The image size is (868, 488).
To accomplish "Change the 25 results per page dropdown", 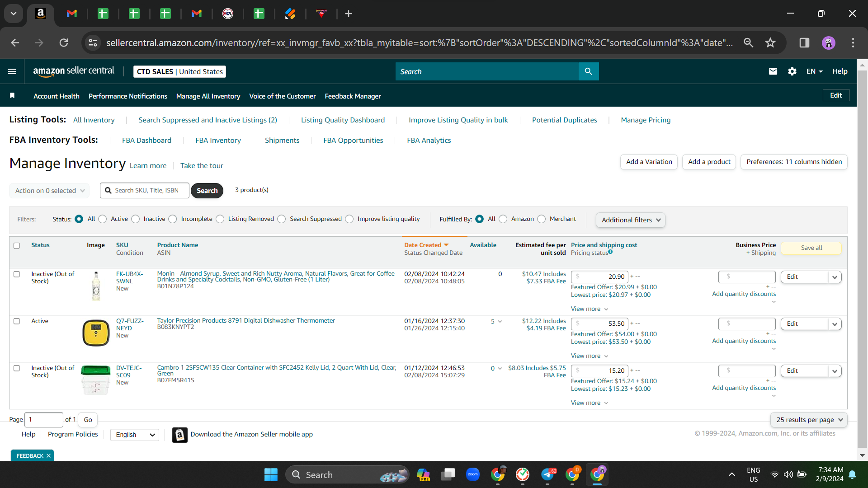I will 809,420.
